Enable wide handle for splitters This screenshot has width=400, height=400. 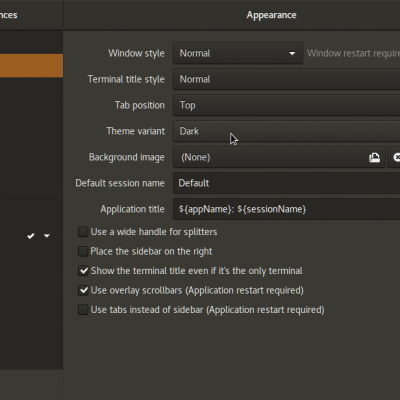tap(83, 232)
